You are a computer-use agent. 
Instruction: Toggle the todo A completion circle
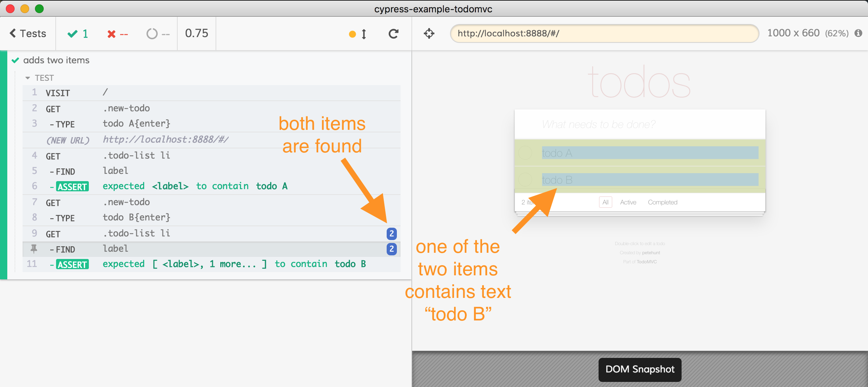click(x=525, y=153)
